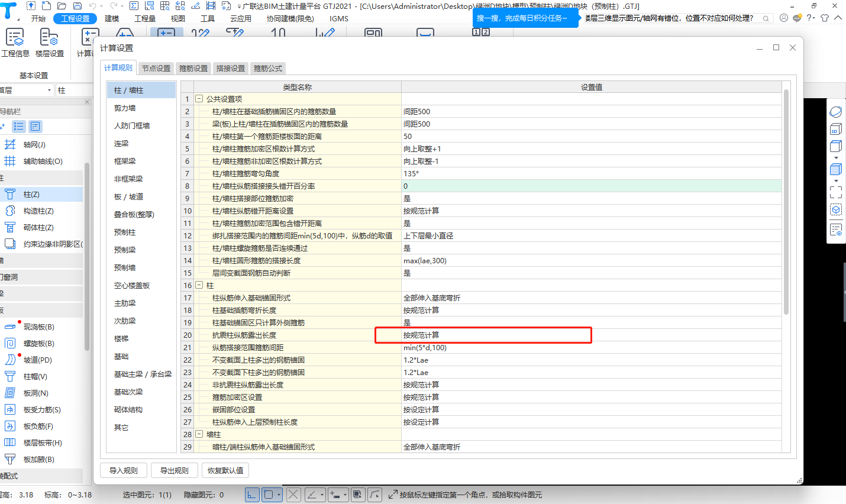Click the value 135° of 柱/墙柱箍筋弯勾角度
Image resolution: width=846 pixels, height=504 pixels.
click(592, 173)
